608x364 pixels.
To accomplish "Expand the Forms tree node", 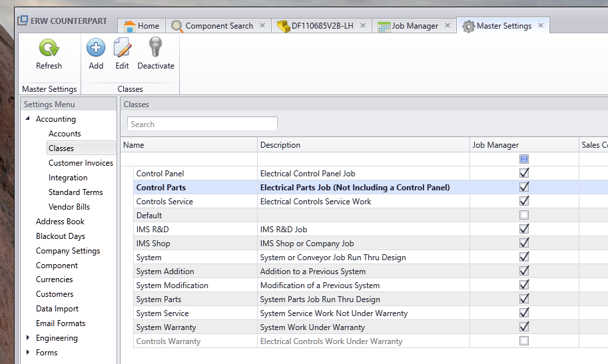I will coord(28,353).
